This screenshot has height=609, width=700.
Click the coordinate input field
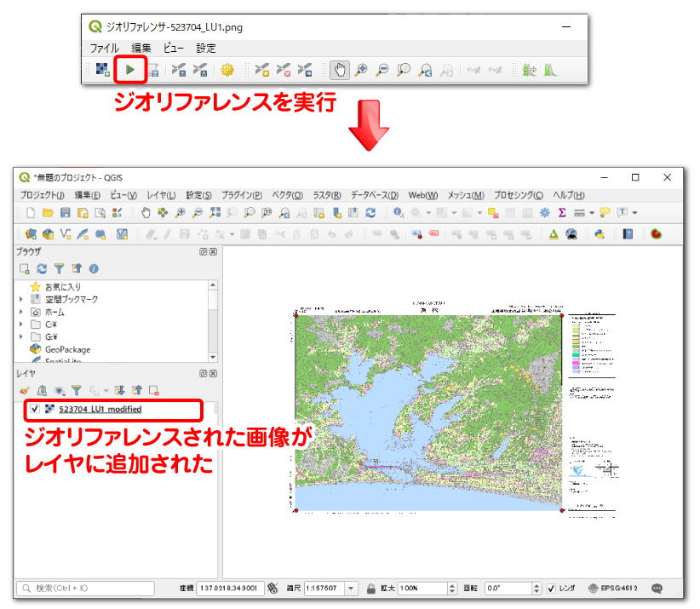pos(231,589)
